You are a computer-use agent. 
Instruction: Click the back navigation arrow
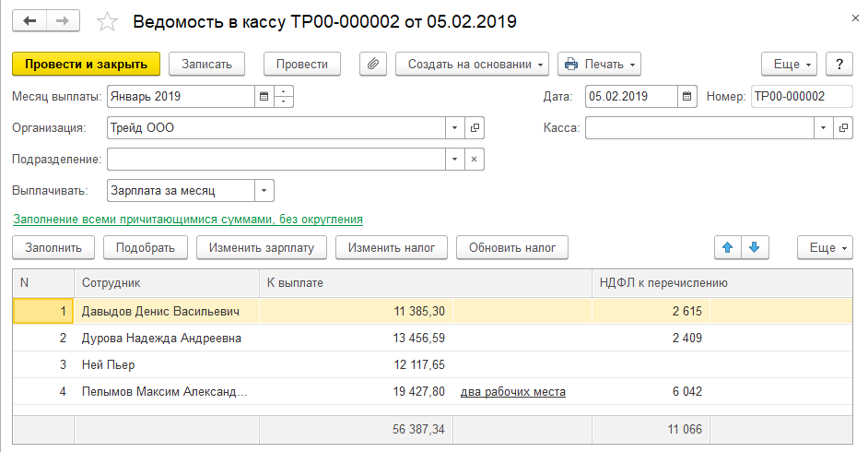tap(29, 20)
